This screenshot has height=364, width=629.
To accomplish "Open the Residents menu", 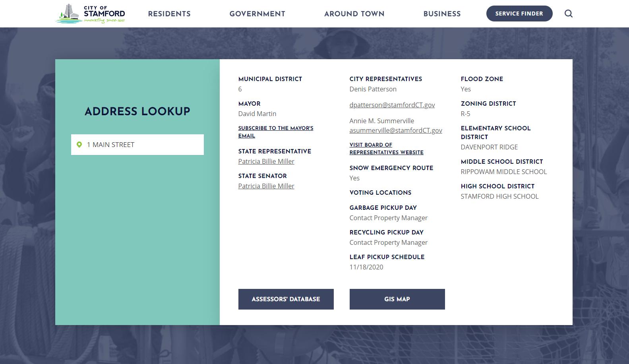I will point(169,14).
